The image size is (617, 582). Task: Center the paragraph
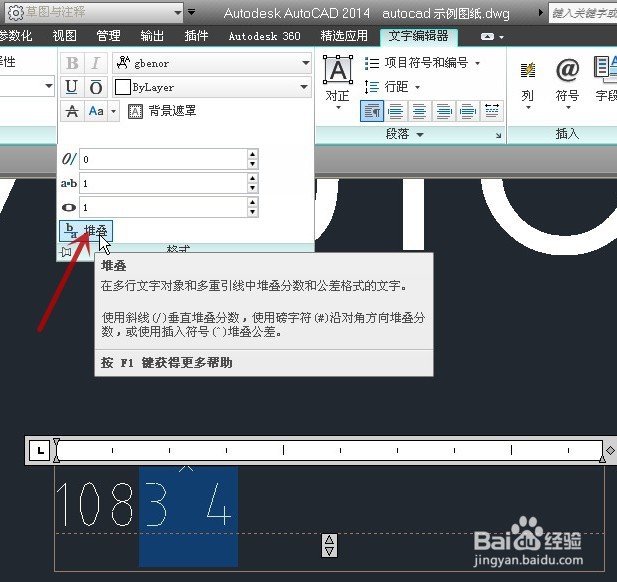(x=419, y=111)
